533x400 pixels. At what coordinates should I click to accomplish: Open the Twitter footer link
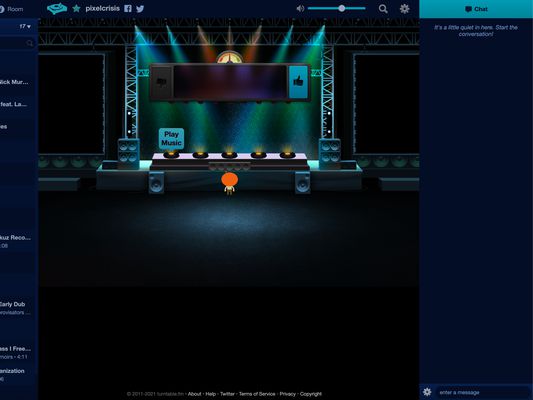227,394
